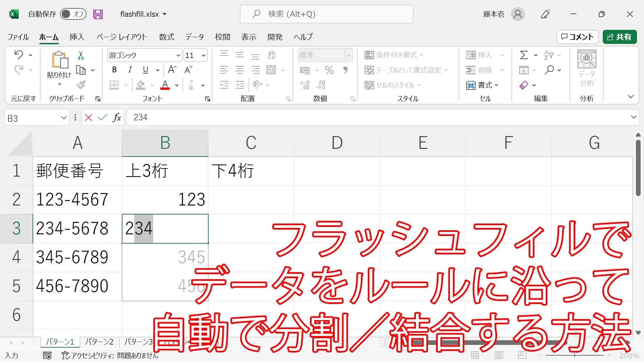This screenshot has height=362, width=644.
Task: Toggle wrap text icon
Action: [x=272, y=55]
